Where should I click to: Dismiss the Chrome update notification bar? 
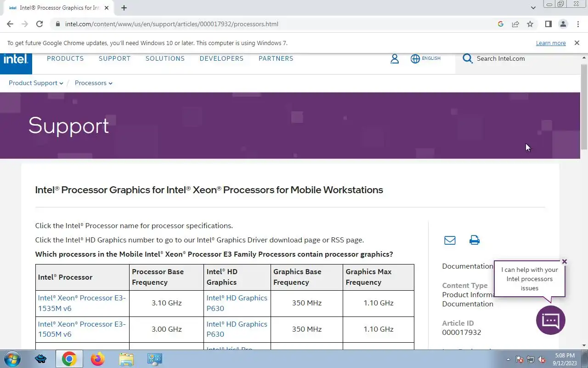click(x=577, y=43)
